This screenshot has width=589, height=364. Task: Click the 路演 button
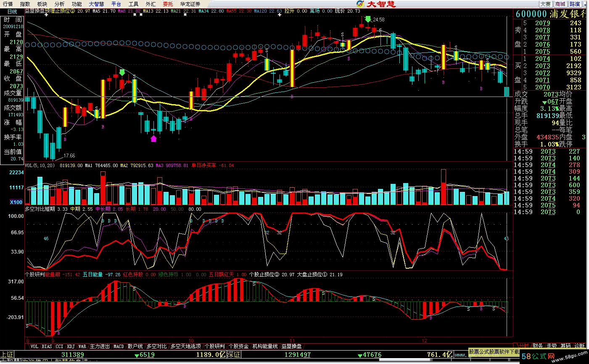pyautogui.click(x=575, y=4)
